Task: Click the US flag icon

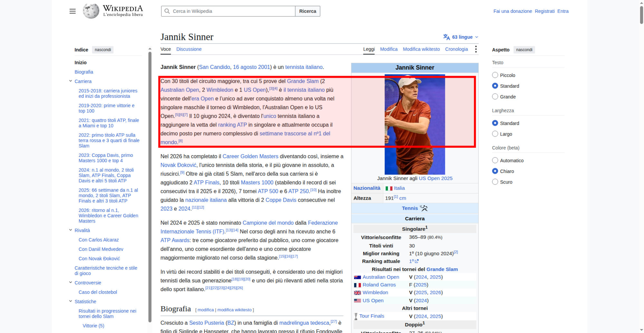Action: [x=357, y=301]
